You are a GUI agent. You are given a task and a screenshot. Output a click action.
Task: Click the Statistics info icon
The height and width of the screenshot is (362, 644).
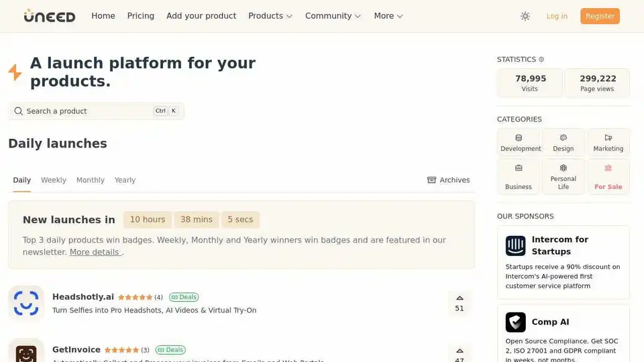coord(541,60)
